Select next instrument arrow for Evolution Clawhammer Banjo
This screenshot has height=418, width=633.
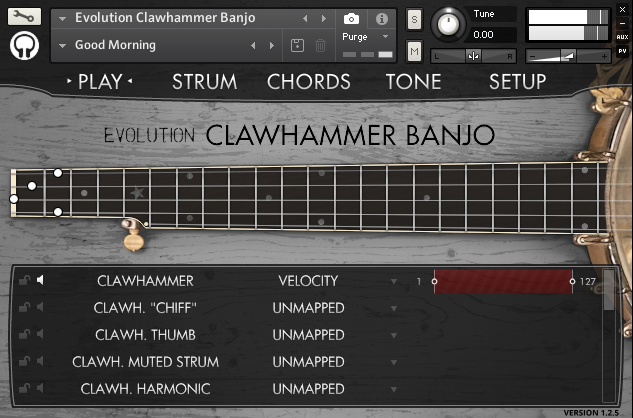(324, 19)
